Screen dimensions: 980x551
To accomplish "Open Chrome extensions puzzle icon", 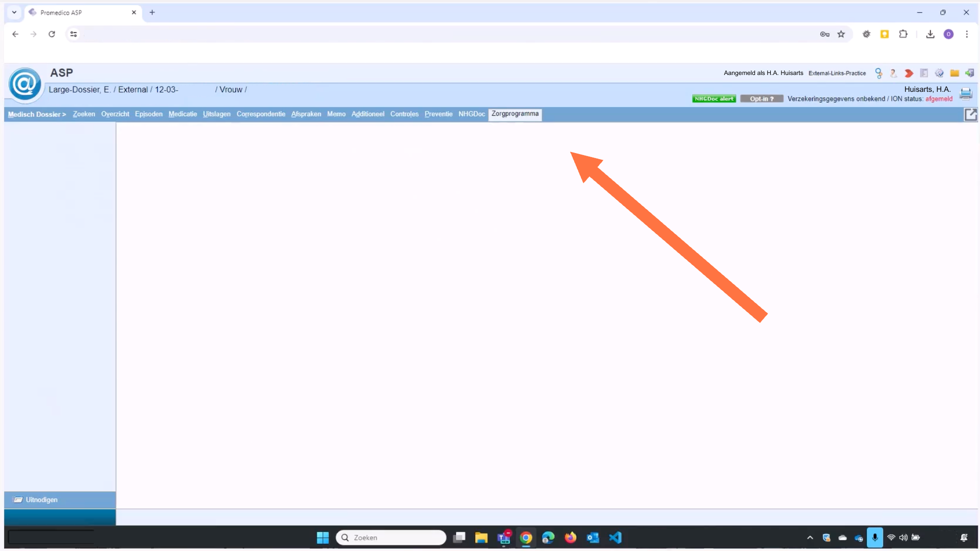I will [903, 34].
